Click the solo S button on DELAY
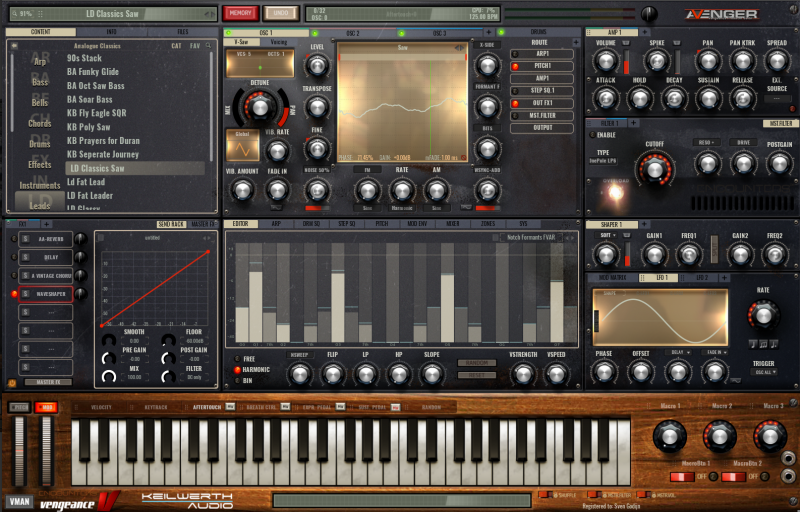 (26, 258)
